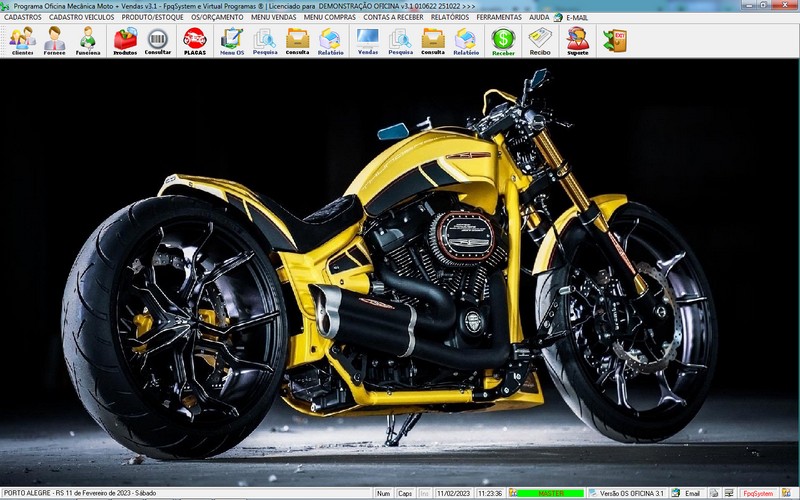800x500 pixels.
Task: Click the green Receber dollar icon
Action: pyautogui.click(x=504, y=41)
